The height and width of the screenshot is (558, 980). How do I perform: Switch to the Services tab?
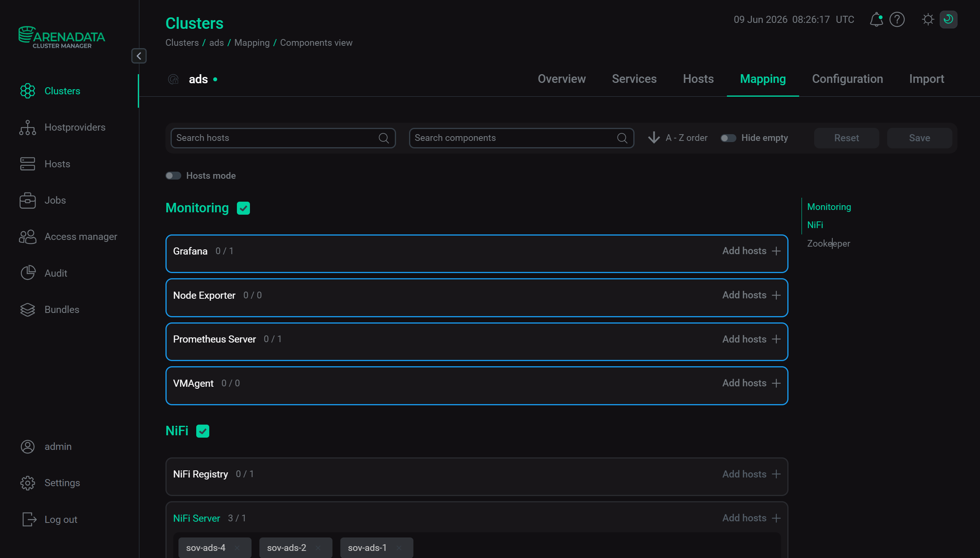634,79
